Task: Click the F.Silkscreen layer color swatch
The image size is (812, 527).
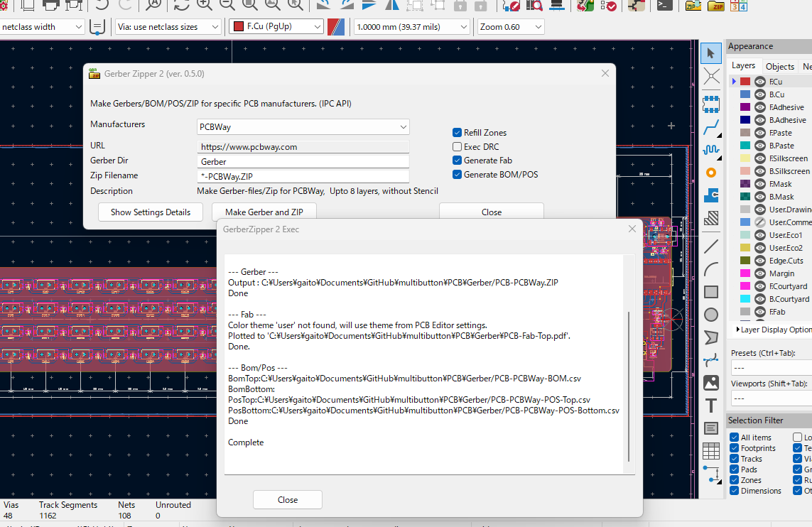Action: (x=745, y=158)
